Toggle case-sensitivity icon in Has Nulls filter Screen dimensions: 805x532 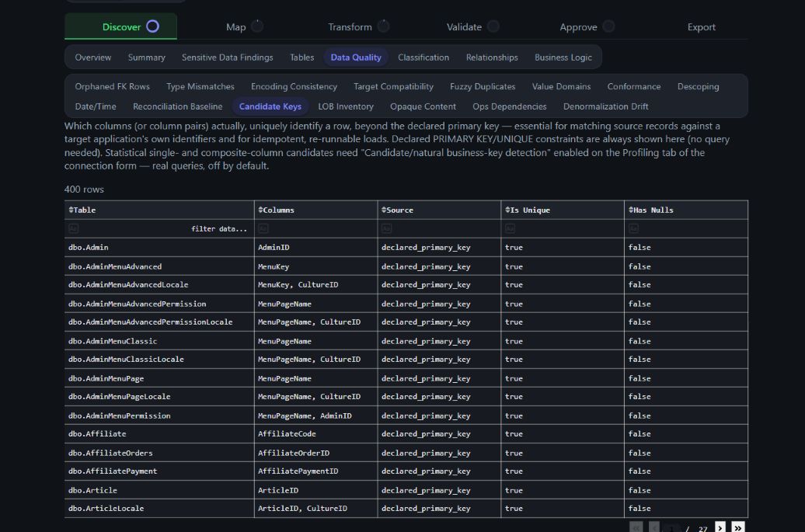tap(633, 229)
